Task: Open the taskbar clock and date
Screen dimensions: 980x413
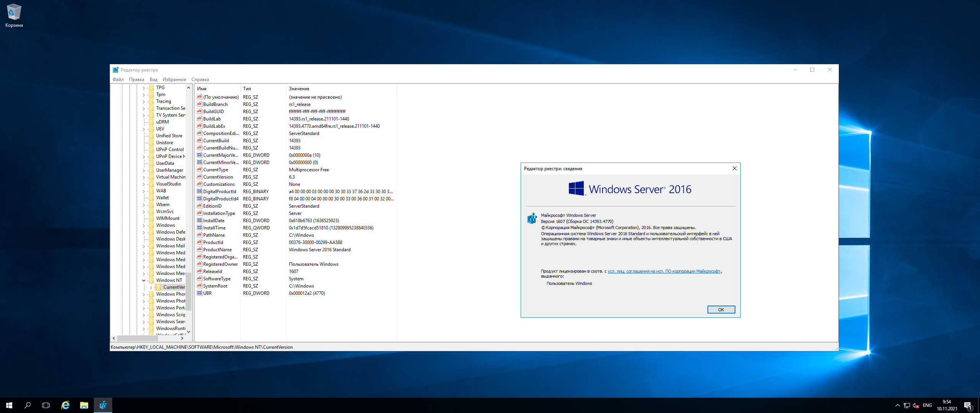Action: click(947, 405)
